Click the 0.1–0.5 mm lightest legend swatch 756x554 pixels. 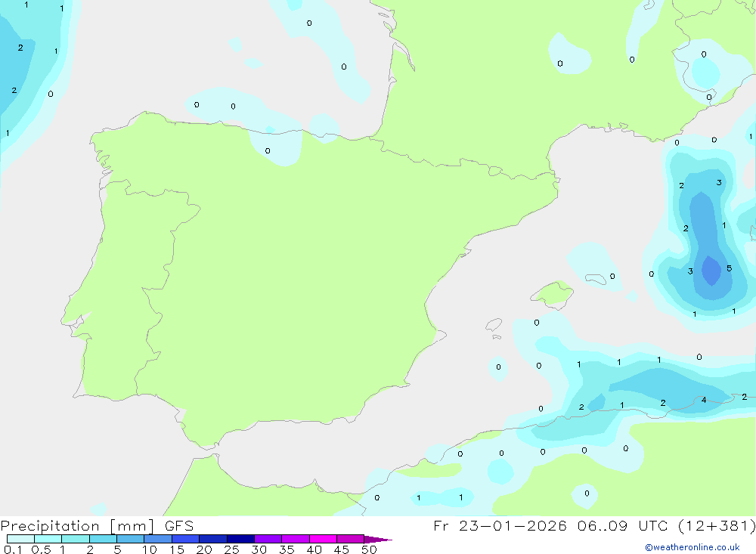pyautogui.click(x=20, y=539)
